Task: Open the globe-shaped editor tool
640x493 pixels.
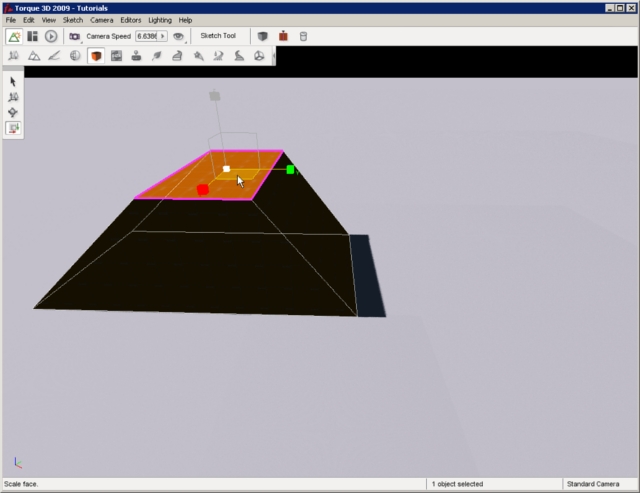Action: tap(75, 56)
